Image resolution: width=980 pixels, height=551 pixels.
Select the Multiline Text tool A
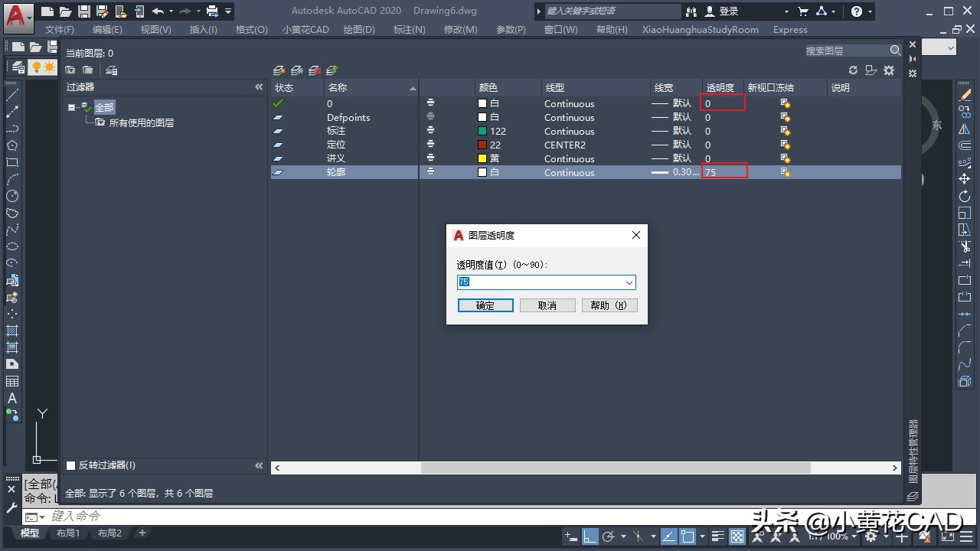(12, 398)
